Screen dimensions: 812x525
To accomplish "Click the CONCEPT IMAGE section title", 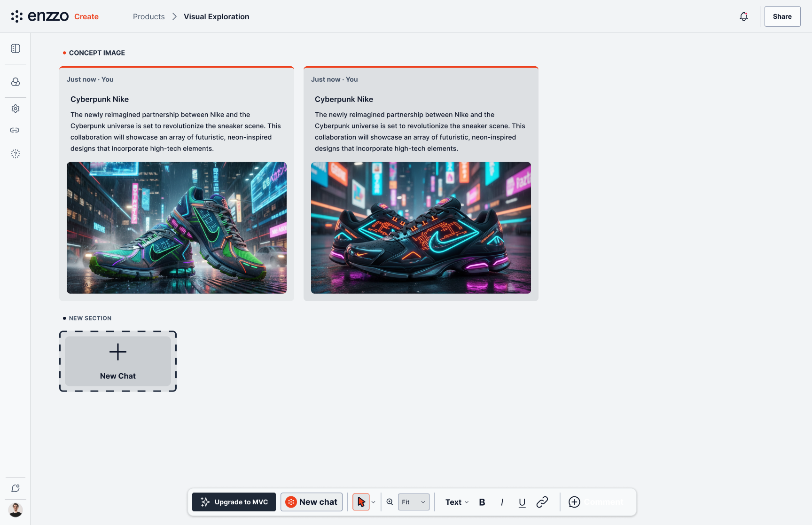I will 97,53.
